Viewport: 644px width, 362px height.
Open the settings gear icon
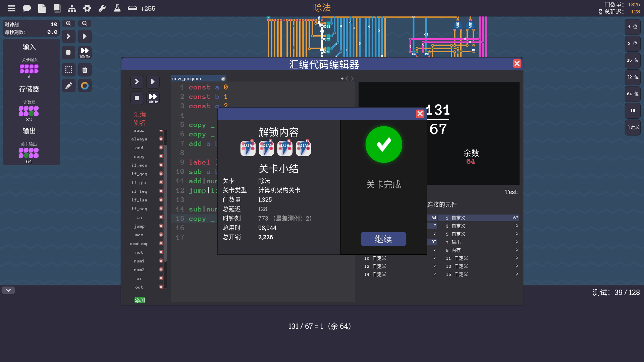(87, 8)
